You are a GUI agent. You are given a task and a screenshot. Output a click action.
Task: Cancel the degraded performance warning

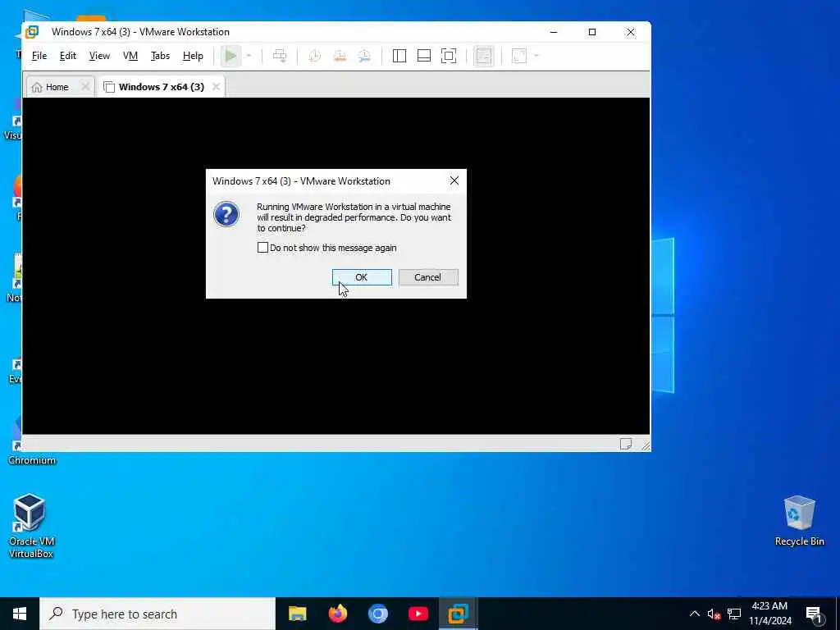(428, 277)
